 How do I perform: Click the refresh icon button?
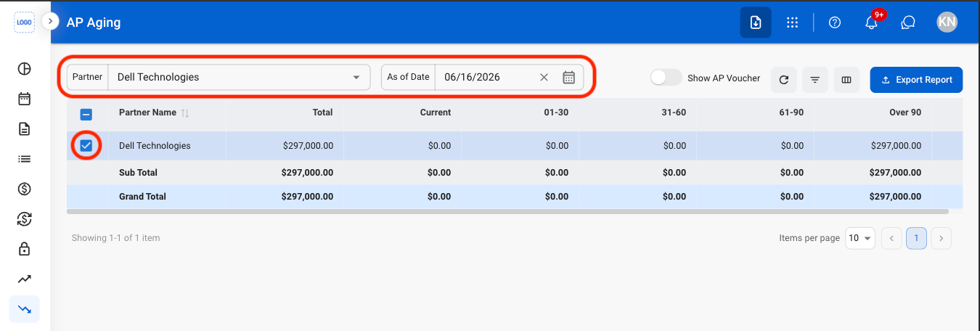click(x=784, y=80)
